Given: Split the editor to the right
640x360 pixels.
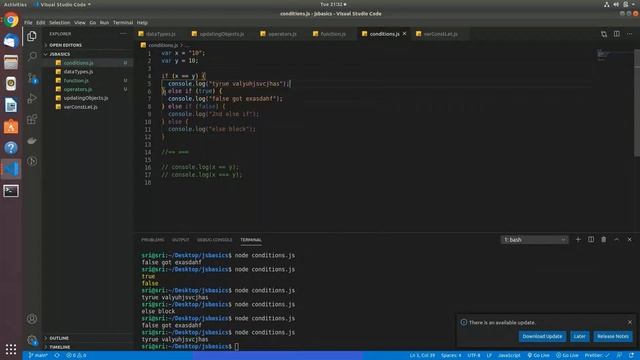Looking at the screenshot, I should (616, 34).
